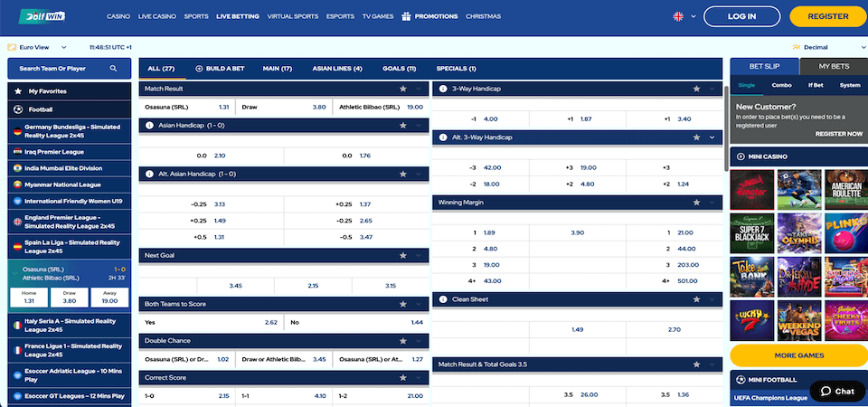Screen dimensions: 868x407
Task: Collapse the Alt. 3-Way Handicap chevron
Action: (712, 137)
